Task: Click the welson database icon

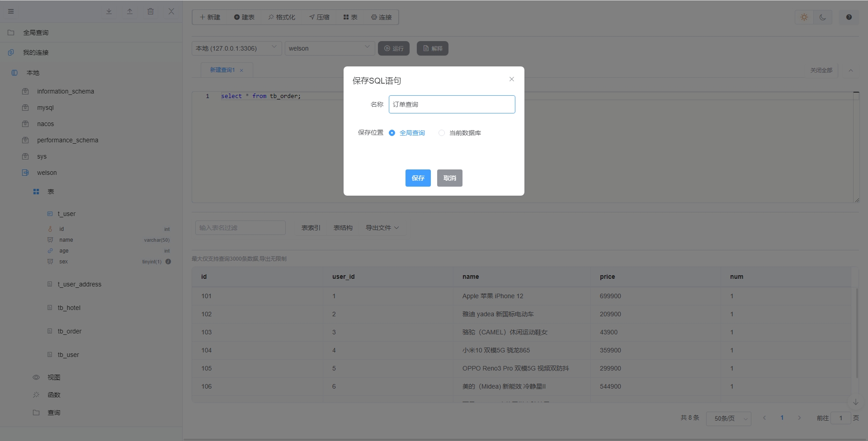Action: coord(25,173)
